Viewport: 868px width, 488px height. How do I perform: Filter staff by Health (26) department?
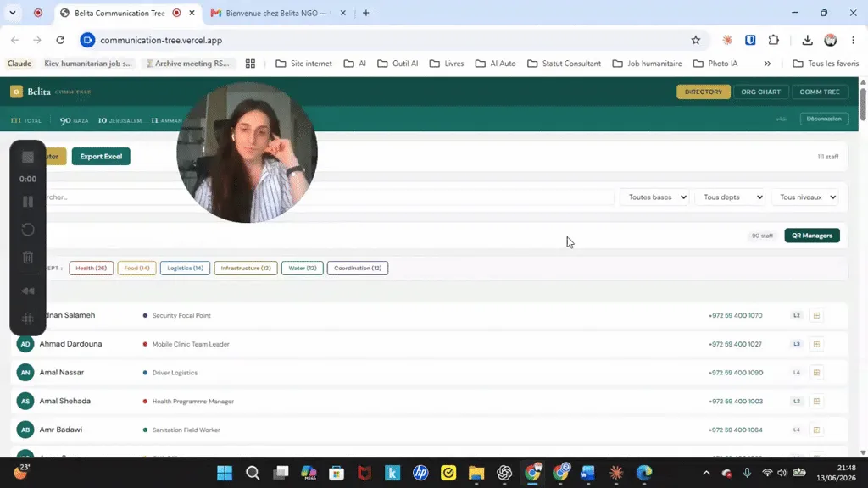(x=92, y=269)
